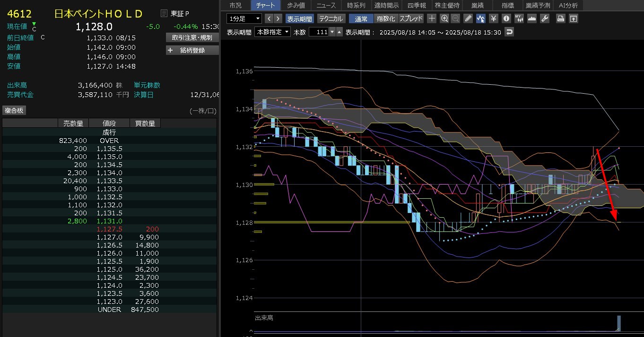The image size is (644, 337).
Task: Open the ニュース tab
Action: (326, 5)
